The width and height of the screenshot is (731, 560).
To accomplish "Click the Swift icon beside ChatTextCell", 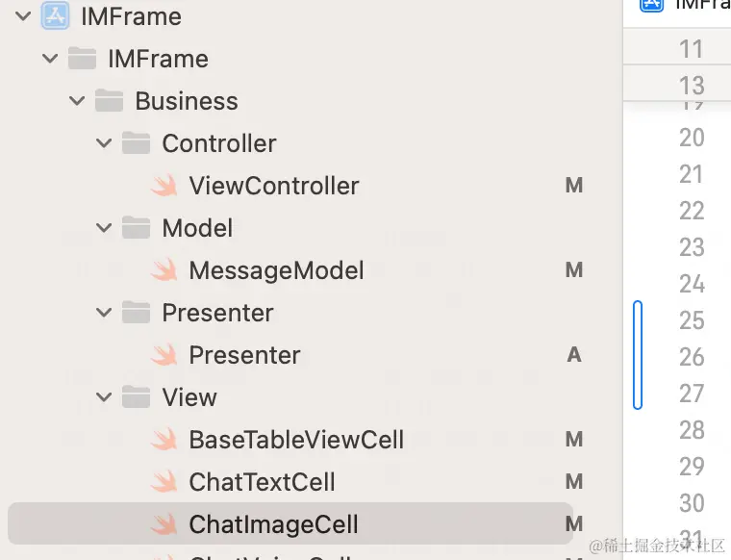I will coord(164,482).
